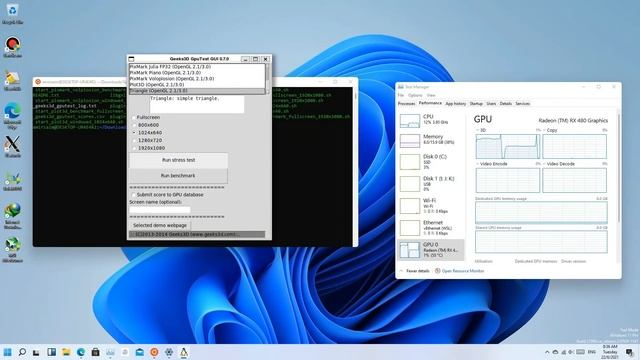Select the 800x600 resolution option

146,125
